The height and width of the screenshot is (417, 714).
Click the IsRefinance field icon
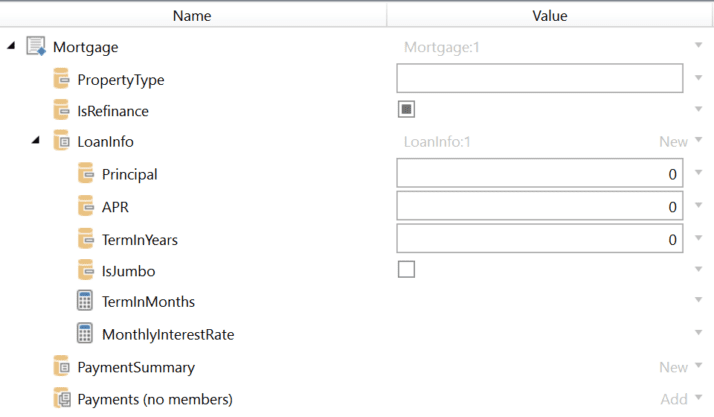click(x=61, y=110)
